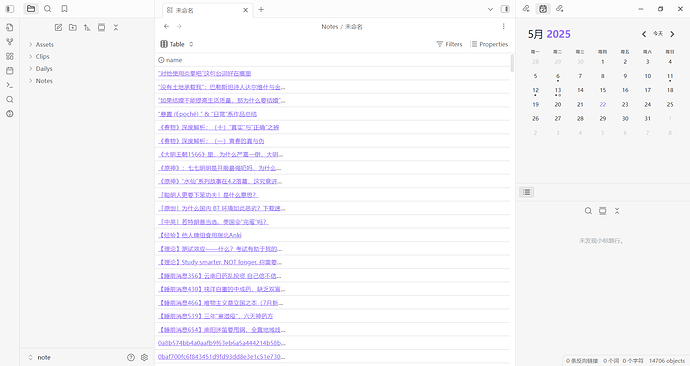Image resolution: width=690 pixels, height=366 pixels.
Task: Open today's daily note ribbon icon
Action: tap(10, 70)
